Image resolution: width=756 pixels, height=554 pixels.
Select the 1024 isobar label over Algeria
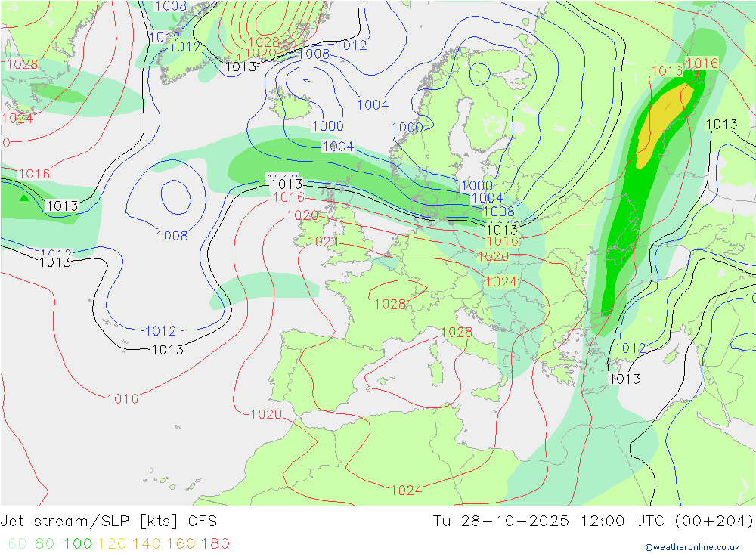(406, 491)
